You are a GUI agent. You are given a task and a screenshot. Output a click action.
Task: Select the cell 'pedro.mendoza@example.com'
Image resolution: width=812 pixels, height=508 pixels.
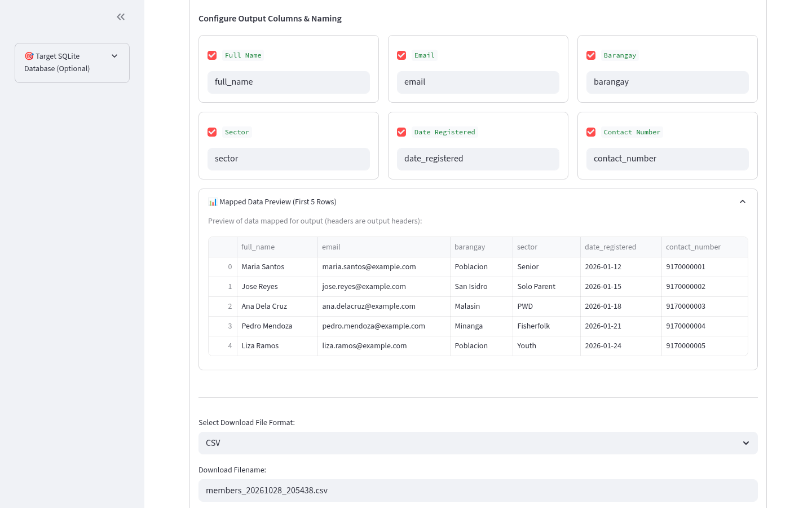(384, 326)
